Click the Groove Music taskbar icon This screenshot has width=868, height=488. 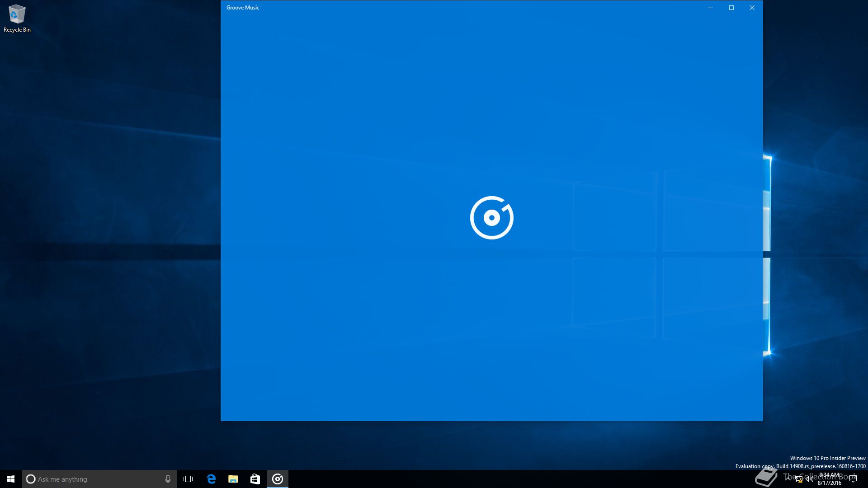coord(278,479)
